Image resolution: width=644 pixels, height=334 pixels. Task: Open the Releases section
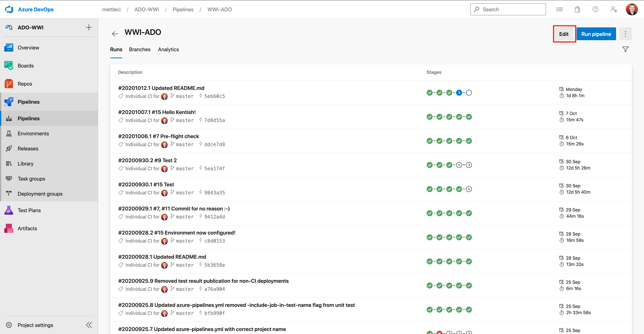click(x=28, y=149)
